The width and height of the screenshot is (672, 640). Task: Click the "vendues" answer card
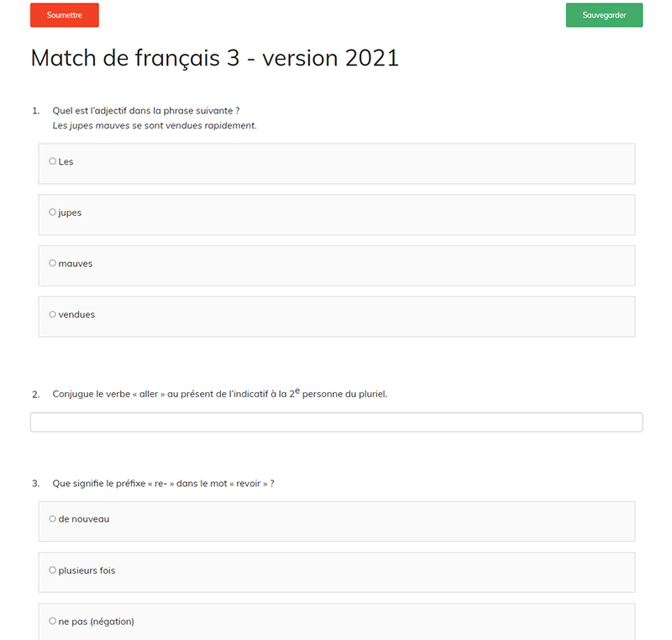point(336,317)
